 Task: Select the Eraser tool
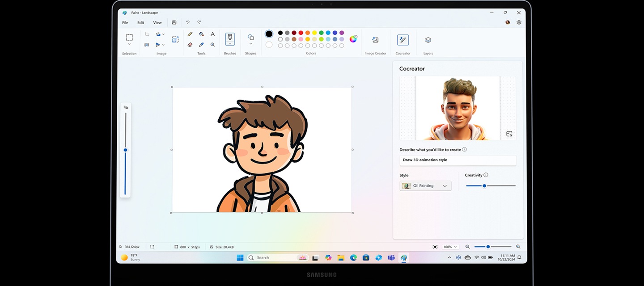[190, 45]
